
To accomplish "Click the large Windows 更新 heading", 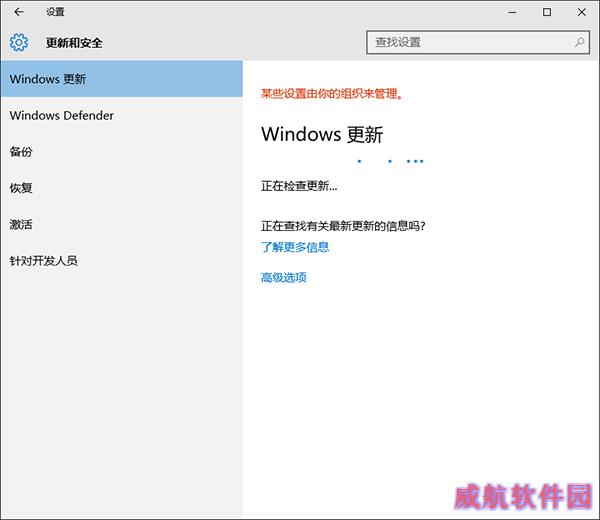I will pos(322,134).
